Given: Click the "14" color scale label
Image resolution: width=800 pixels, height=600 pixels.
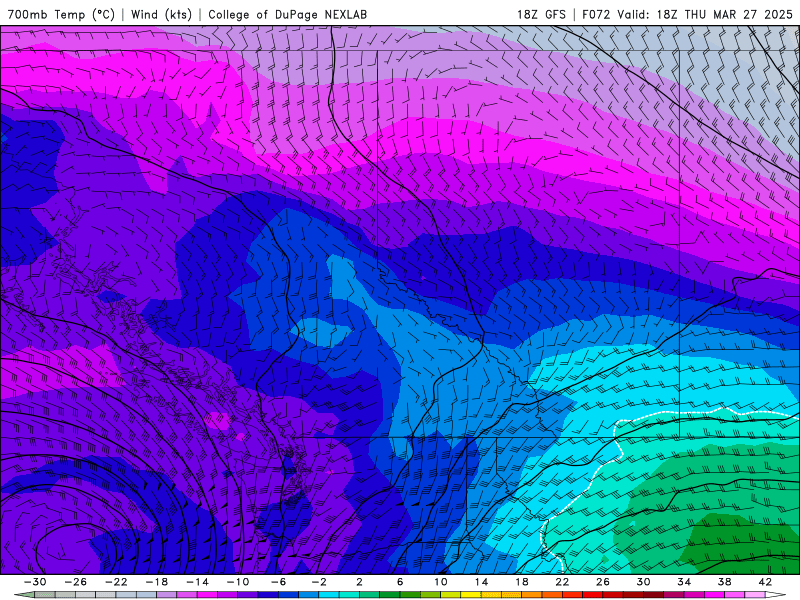Looking at the screenshot, I should coord(481,582).
